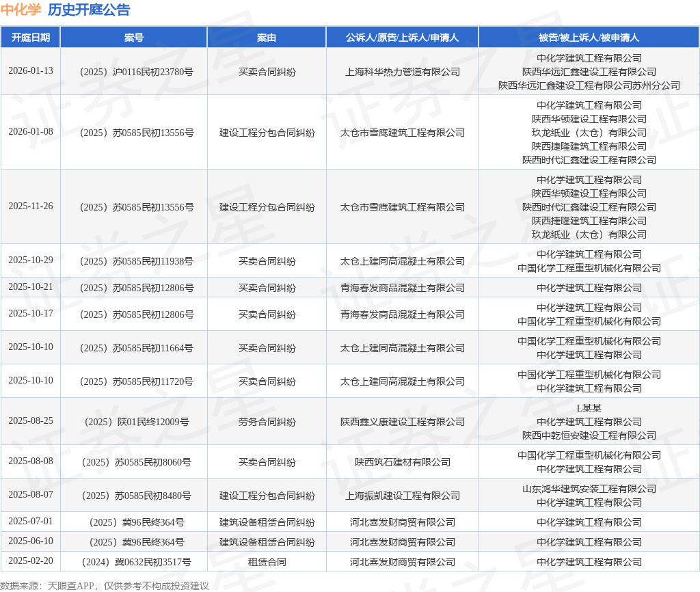Click the 劳务合同纠纷 case cause
Screen dimensions: 700x592
coord(267,422)
